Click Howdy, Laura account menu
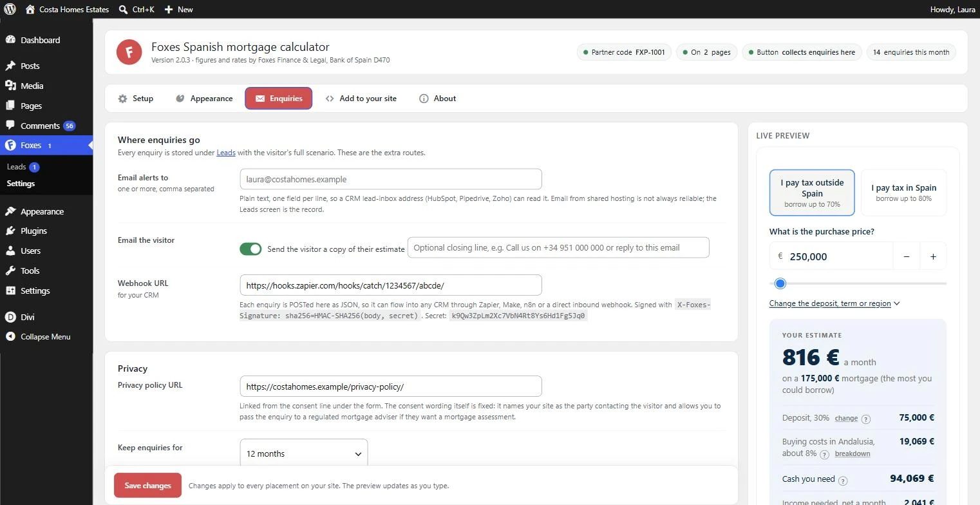 (952, 9)
